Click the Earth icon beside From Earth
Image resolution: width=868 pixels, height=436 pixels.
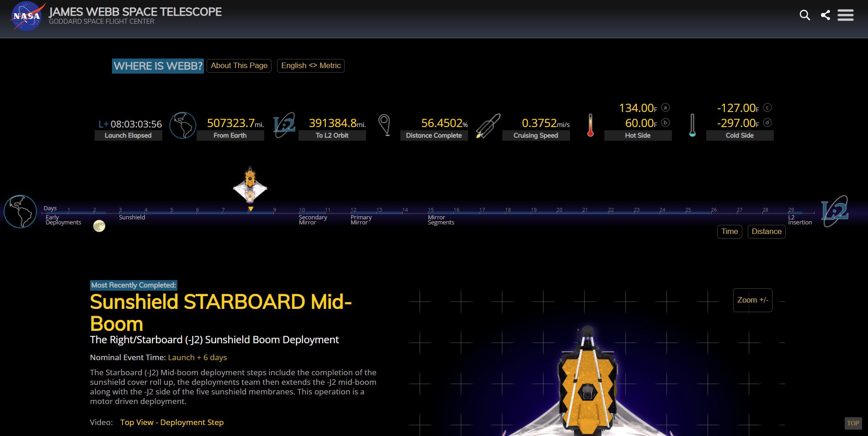click(183, 125)
